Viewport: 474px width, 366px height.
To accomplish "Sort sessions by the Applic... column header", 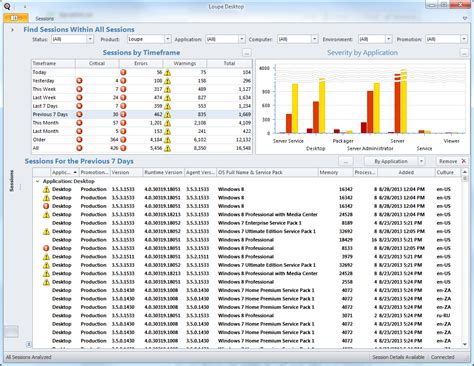I will pyautogui.click(x=65, y=172).
